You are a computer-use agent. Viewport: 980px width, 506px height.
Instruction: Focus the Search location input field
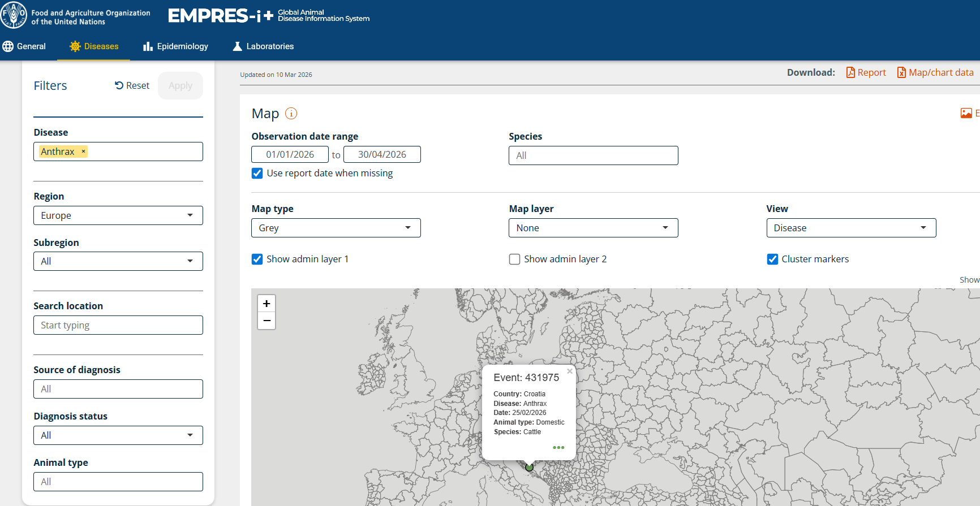pyautogui.click(x=118, y=325)
